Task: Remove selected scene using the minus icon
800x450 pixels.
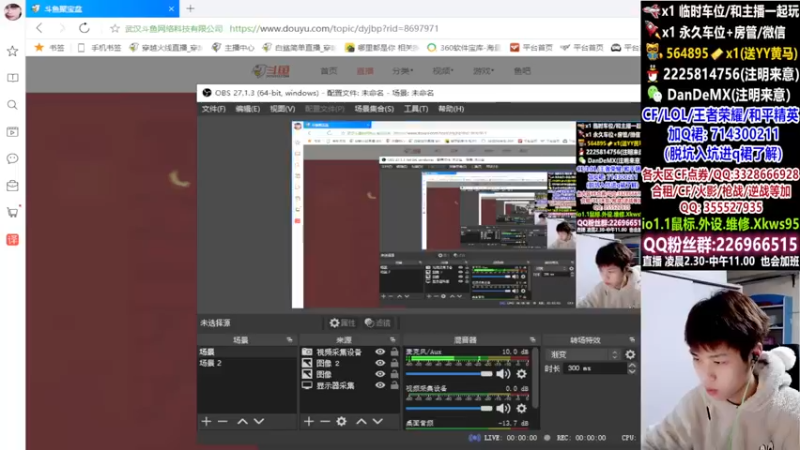Action: [x=222, y=421]
